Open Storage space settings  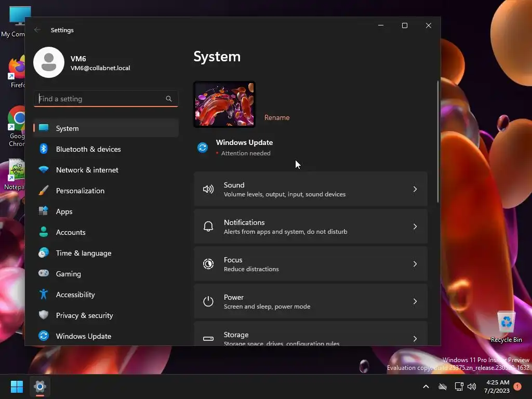tap(311, 334)
